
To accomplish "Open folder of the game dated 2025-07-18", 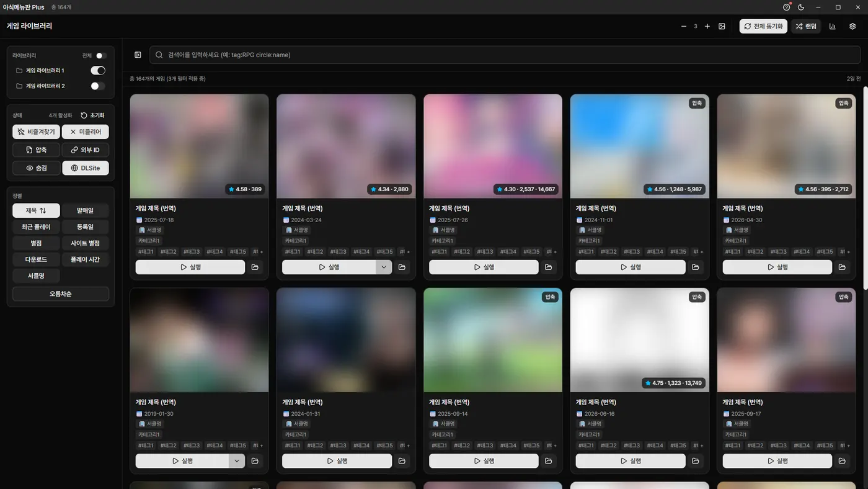I will (255, 267).
